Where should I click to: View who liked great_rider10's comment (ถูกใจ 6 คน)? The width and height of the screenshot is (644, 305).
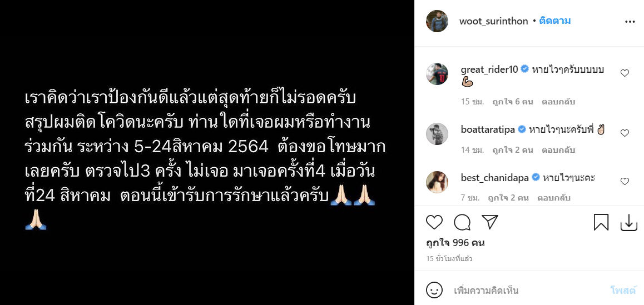tap(513, 102)
